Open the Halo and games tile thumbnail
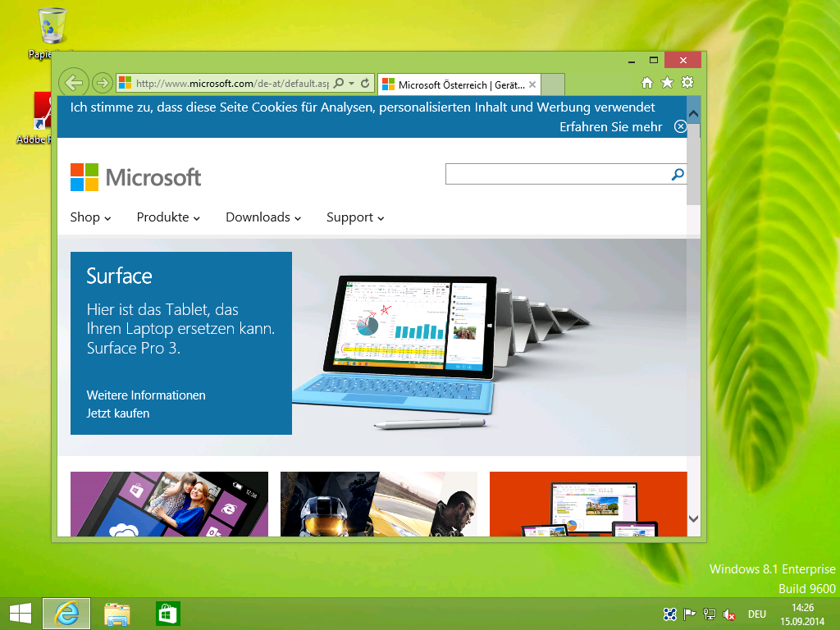Viewport: 840px width, 630px height. tap(379, 504)
